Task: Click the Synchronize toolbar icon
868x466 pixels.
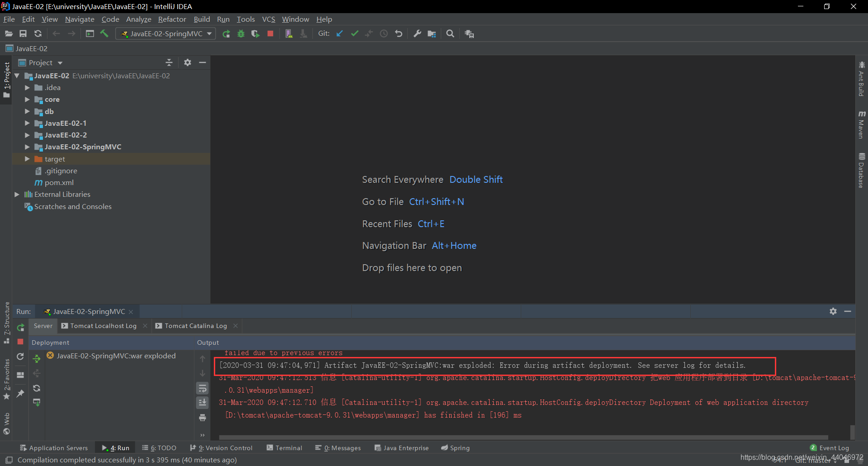Action: pyautogui.click(x=38, y=33)
